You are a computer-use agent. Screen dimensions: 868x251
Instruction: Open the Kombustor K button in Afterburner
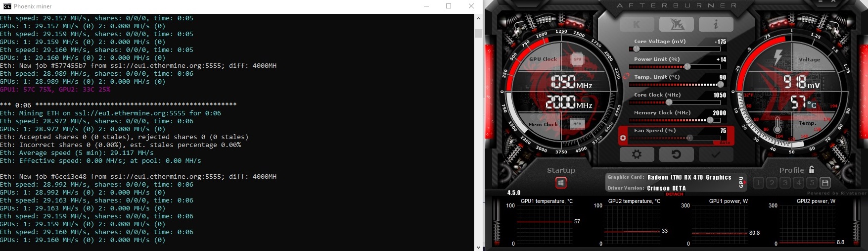click(x=637, y=24)
